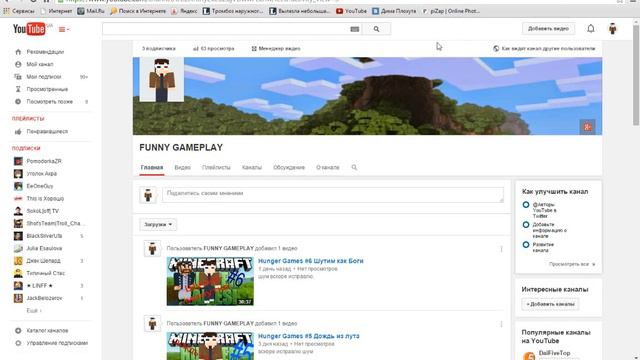Open Hunger Games #5 Дождь из лута title
Viewport: 640px width, 360px height.
tap(309, 336)
